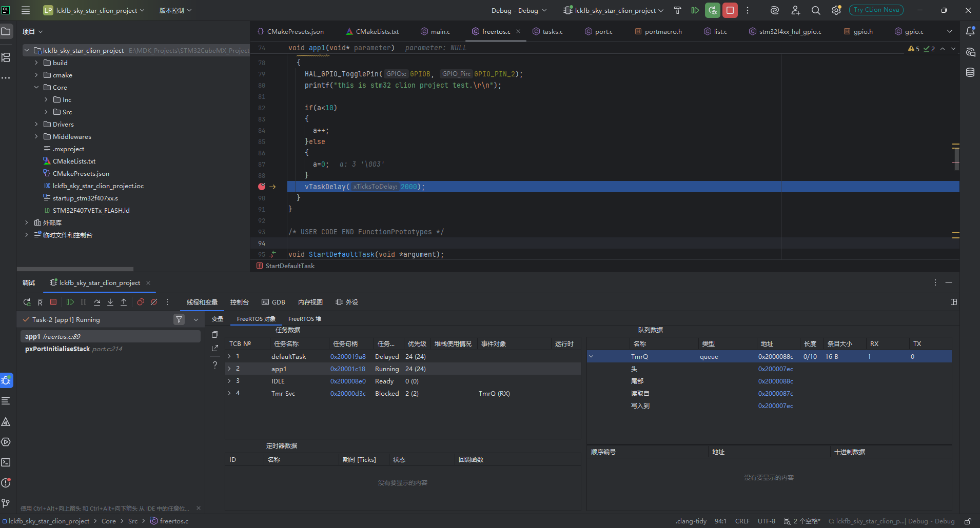980x528 pixels.
Task: Switch to the tasks.c tab
Action: click(x=547, y=31)
